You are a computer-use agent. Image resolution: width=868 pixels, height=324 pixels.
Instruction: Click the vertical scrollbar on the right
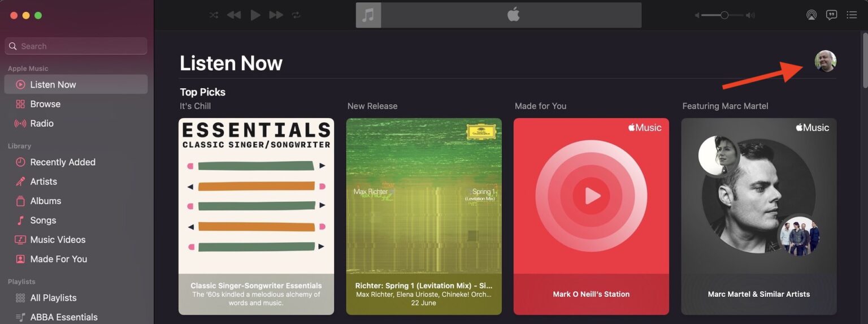pyautogui.click(x=864, y=60)
